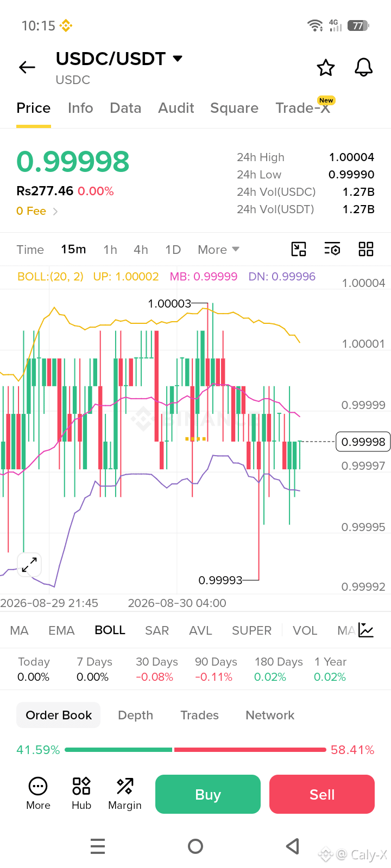Open the Data tab
This screenshot has height=868, width=391.
coord(125,108)
